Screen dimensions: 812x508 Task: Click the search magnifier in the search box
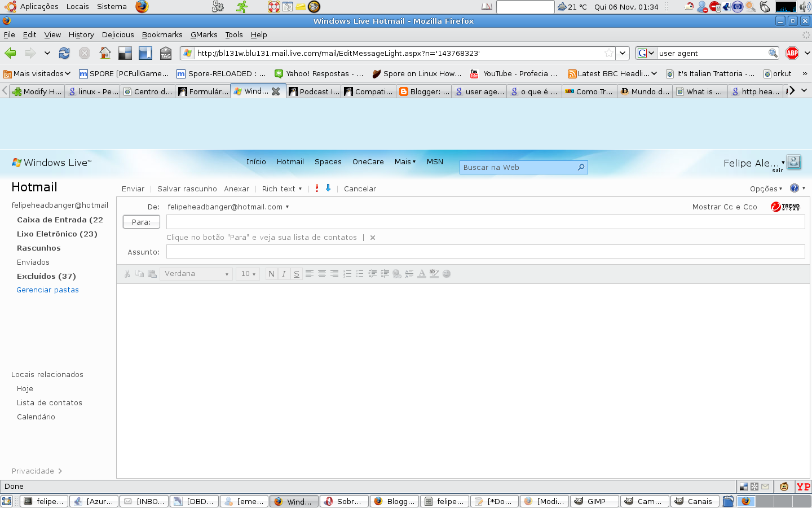773,53
